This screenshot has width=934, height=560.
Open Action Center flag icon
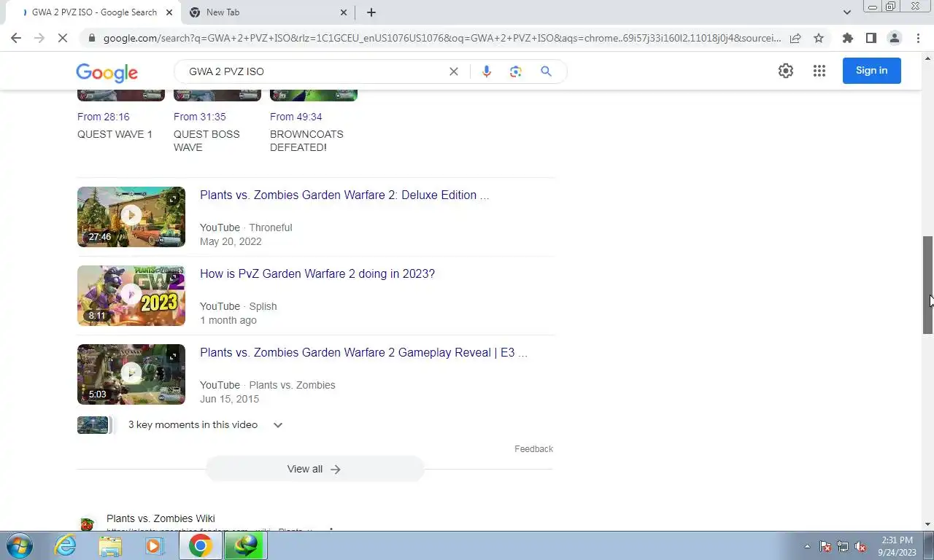pos(825,546)
